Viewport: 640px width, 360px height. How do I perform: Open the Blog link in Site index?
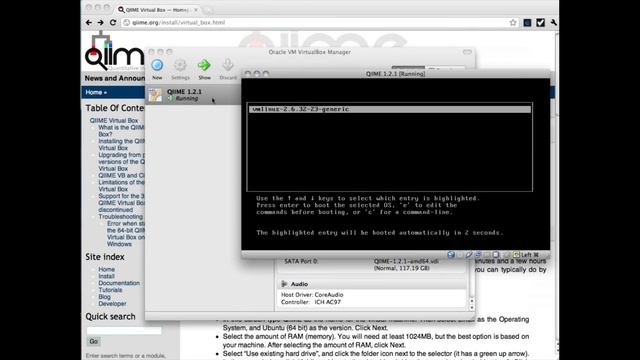104,297
